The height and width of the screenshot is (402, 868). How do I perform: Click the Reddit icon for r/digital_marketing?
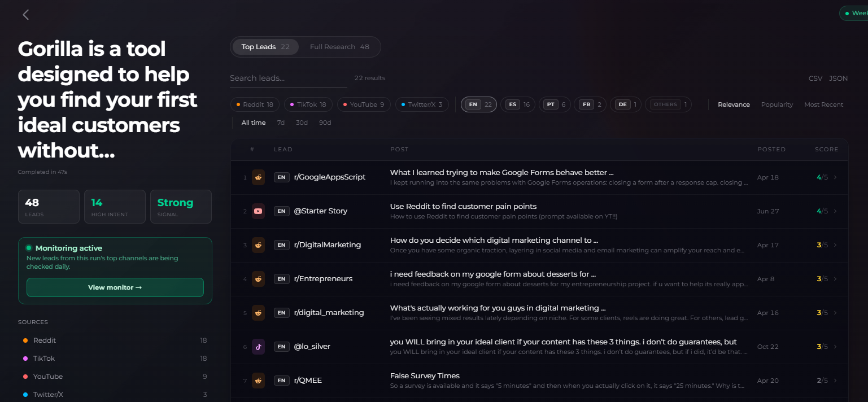tap(258, 313)
